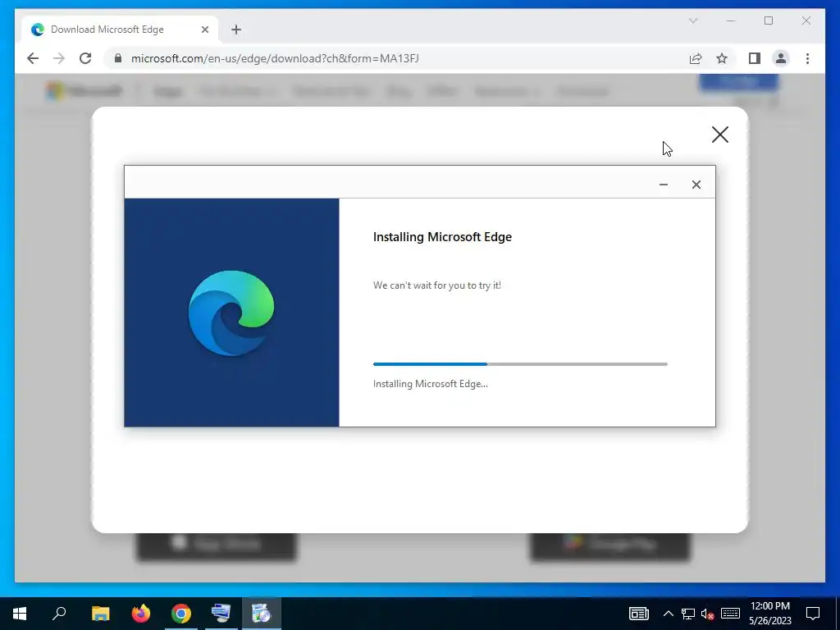Screen dimensions: 840x630
Task: Click the address bar URL
Action: tap(275, 58)
